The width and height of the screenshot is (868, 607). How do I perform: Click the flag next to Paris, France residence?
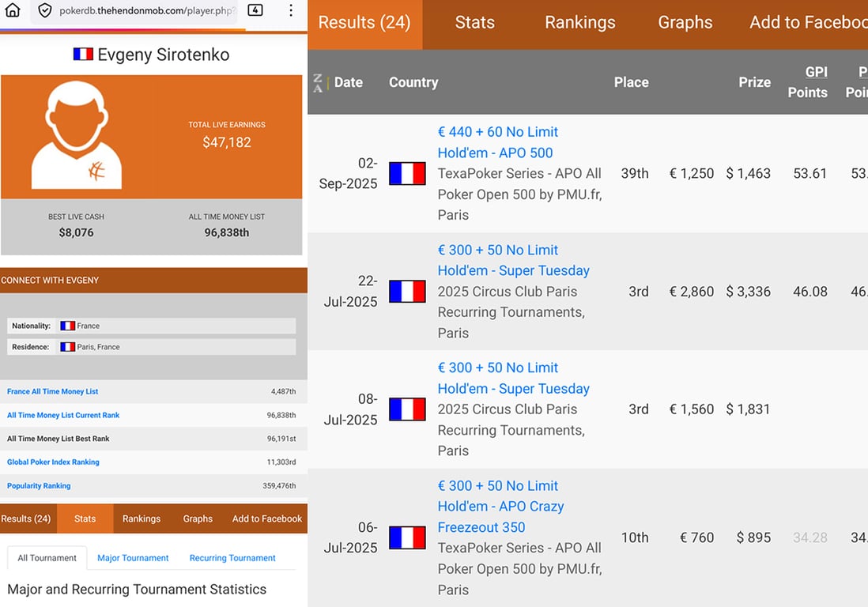point(67,347)
